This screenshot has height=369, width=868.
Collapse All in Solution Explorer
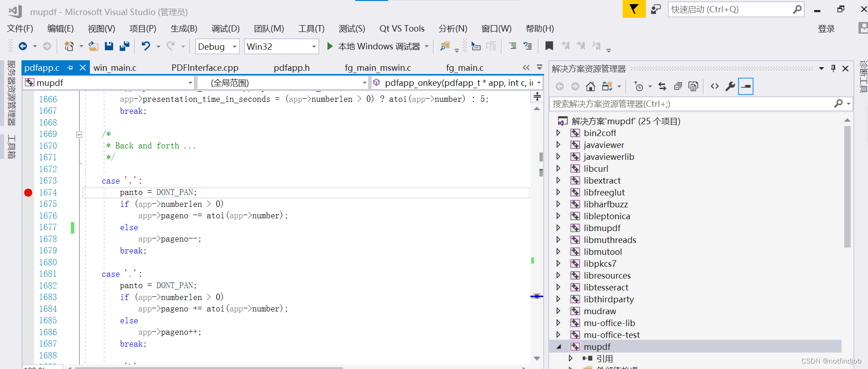(678, 86)
